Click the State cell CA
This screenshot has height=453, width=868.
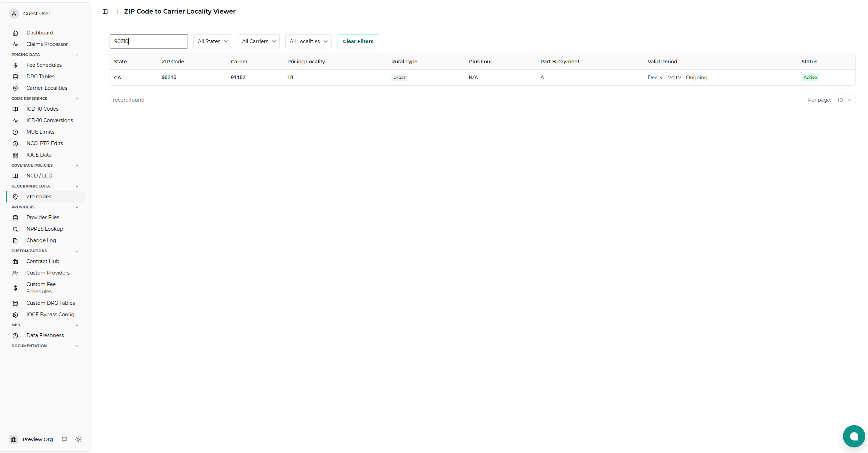click(x=118, y=78)
